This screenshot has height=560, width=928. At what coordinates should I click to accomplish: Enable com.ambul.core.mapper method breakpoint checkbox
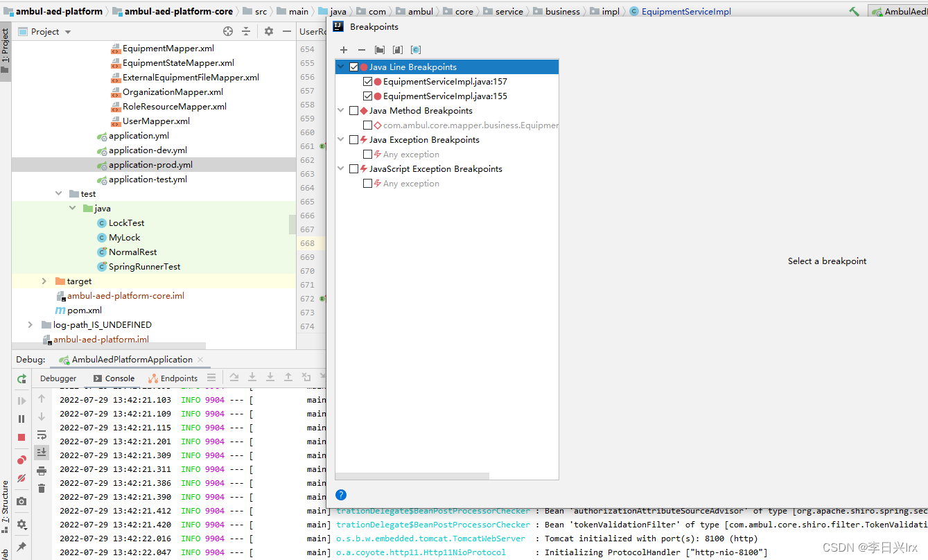(368, 125)
